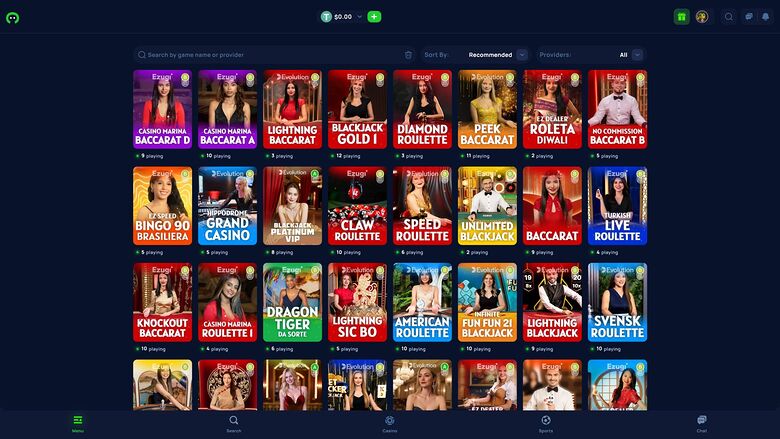Open Blackjack Platinum VIP card

(292, 206)
